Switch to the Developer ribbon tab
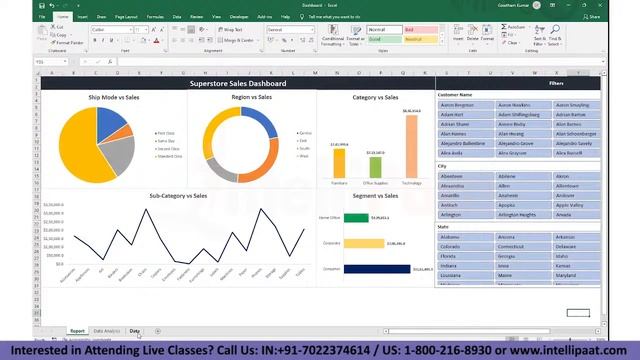The height and width of the screenshot is (360, 640). (x=239, y=17)
